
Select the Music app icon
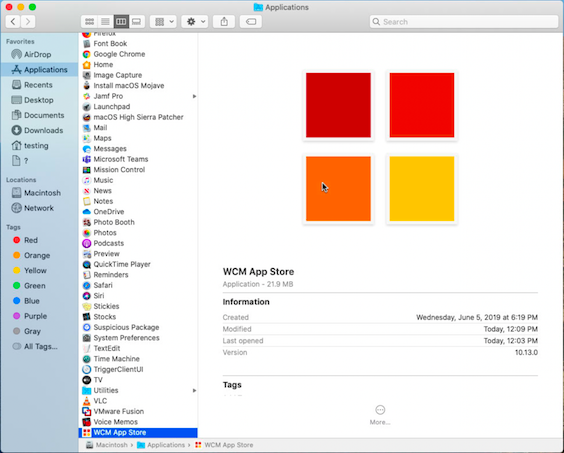point(86,180)
